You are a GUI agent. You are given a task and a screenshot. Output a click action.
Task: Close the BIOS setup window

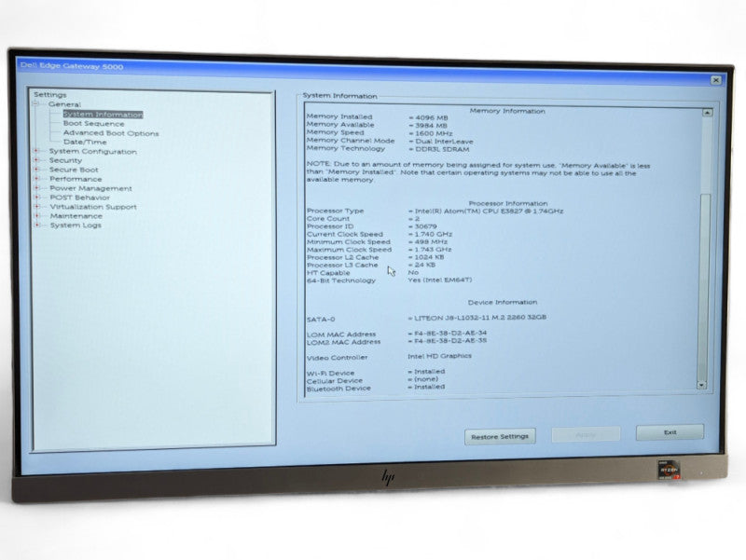click(x=715, y=80)
